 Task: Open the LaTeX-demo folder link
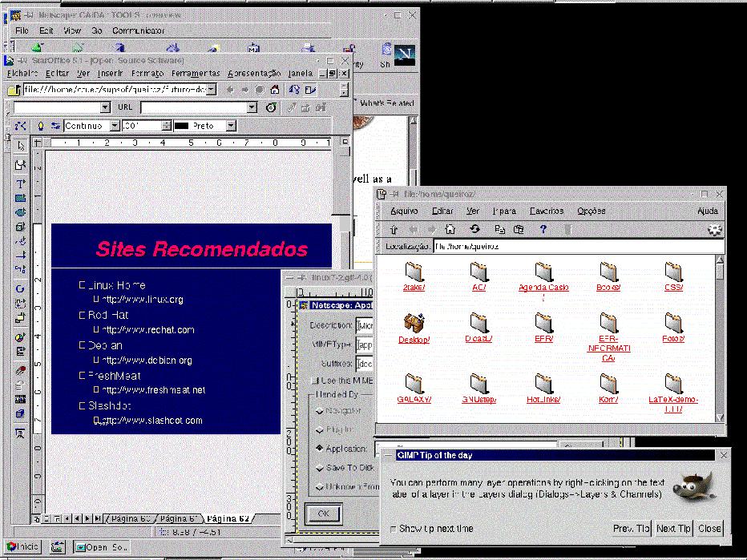[673, 405]
